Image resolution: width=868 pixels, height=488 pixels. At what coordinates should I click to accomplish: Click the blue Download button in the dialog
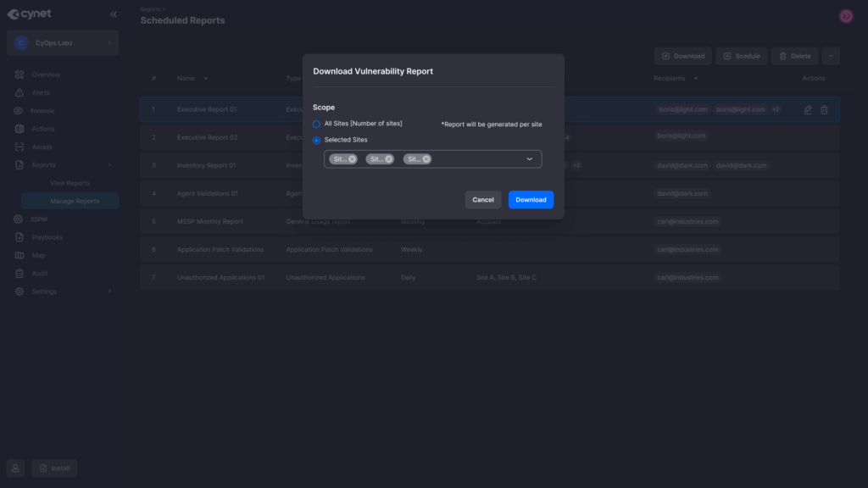[x=531, y=200]
